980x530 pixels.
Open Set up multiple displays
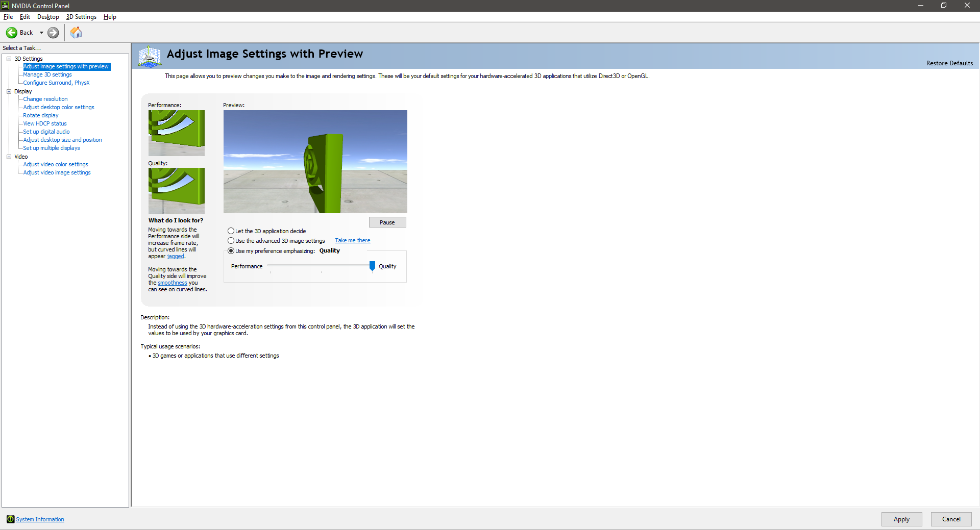coord(52,148)
